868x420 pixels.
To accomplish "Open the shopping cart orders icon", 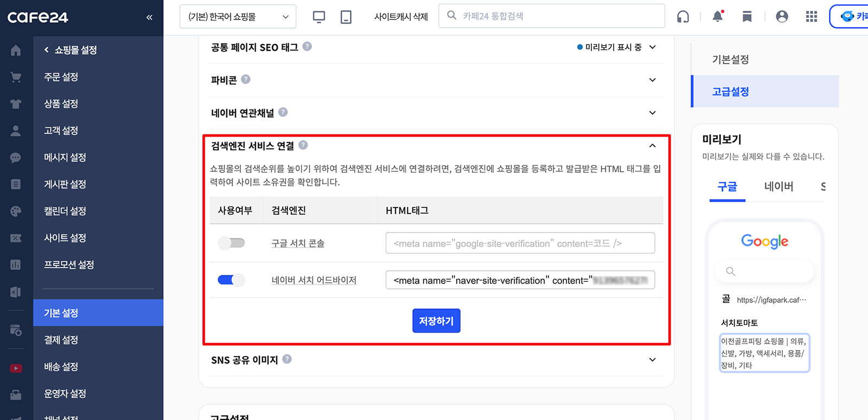I will pos(16,77).
